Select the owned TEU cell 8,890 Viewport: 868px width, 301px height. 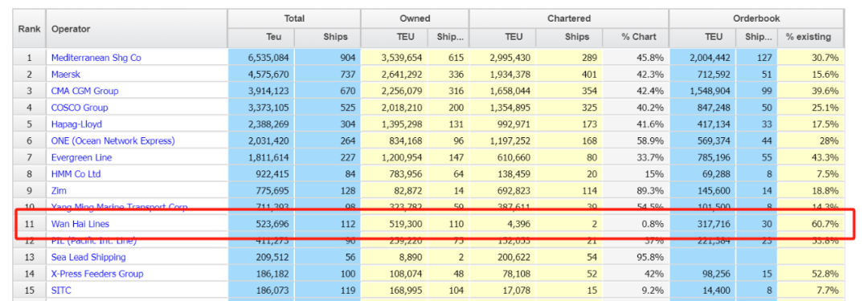[x=395, y=258]
